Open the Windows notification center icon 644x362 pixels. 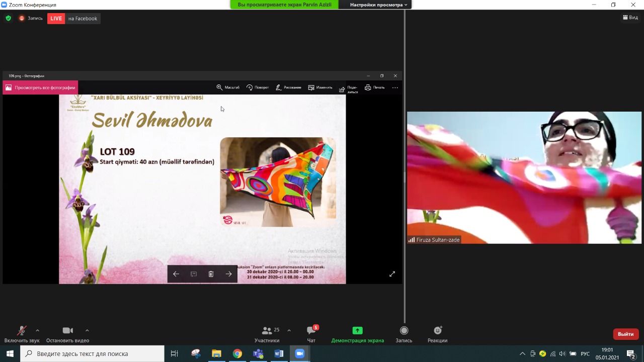tap(631, 353)
